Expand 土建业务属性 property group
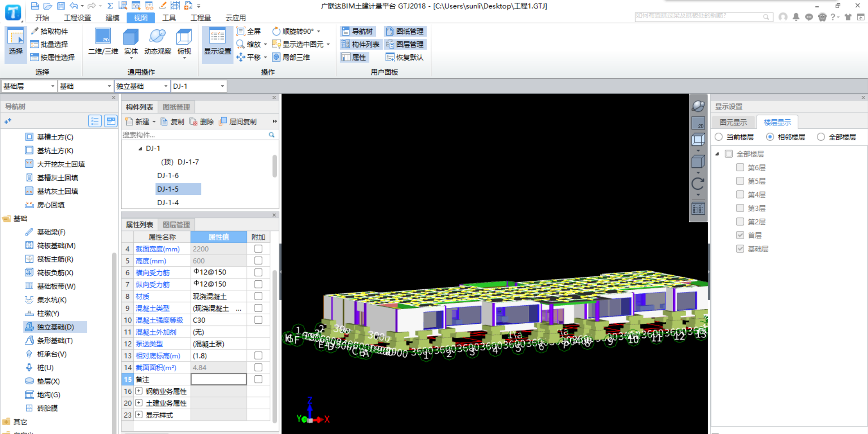This screenshot has width=868, height=434. tap(139, 403)
